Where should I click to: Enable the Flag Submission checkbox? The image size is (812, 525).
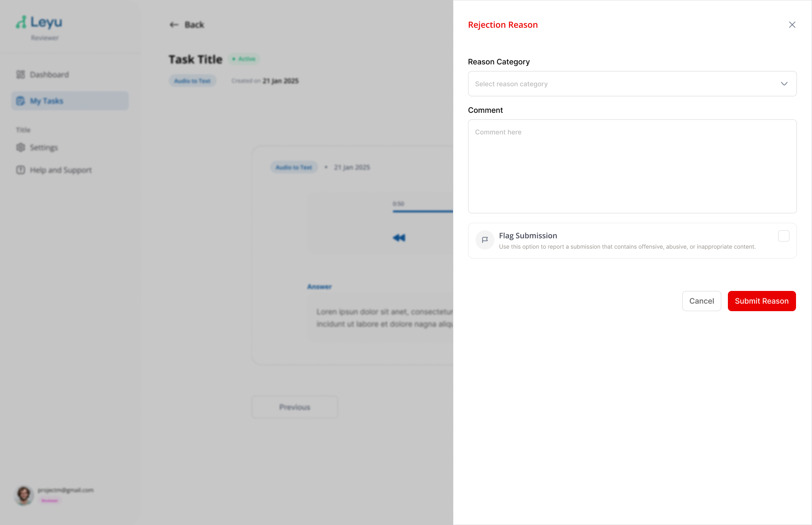point(783,236)
